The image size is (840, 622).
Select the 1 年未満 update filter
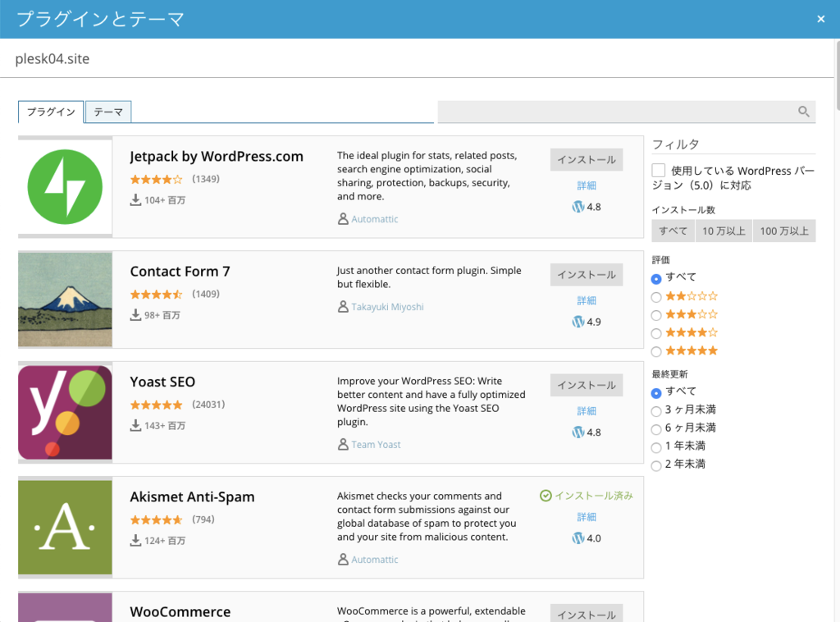[x=655, y=447]
